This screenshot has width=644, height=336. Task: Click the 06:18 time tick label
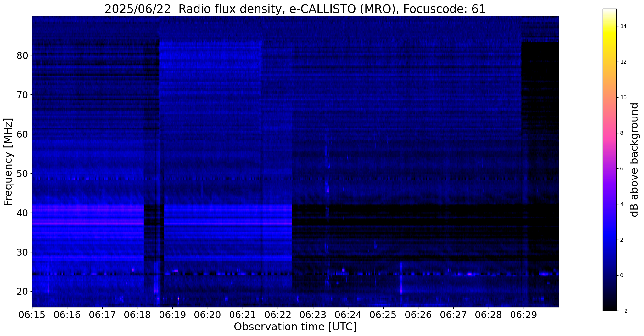pos(137,315)
